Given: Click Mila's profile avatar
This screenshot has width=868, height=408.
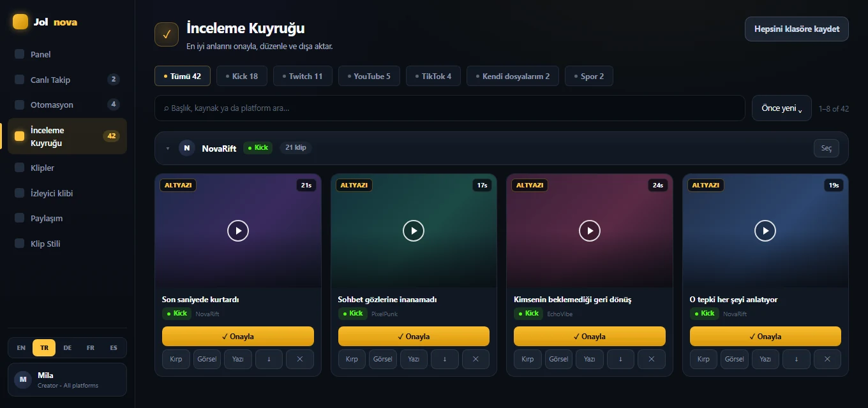Looking at the screenshot, I should [23, 380].
